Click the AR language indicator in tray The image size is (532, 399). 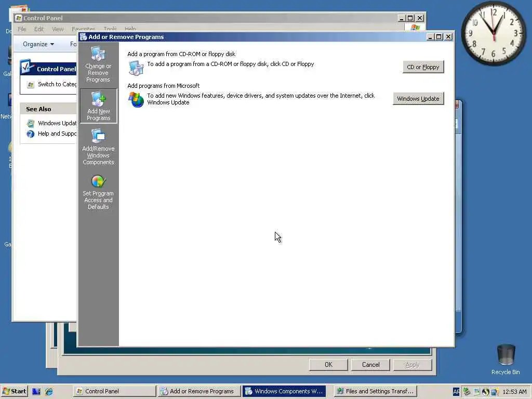tap(456, 392)
